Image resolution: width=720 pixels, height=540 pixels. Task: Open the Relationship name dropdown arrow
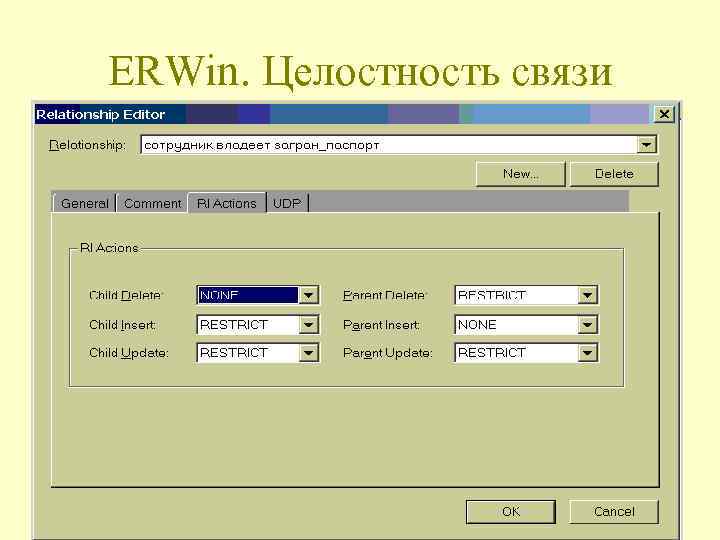(x=646, y=145)
